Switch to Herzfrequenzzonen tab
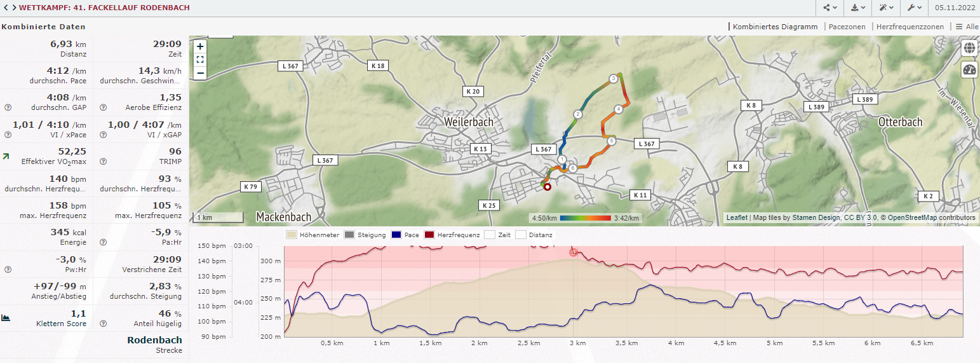 910,27
